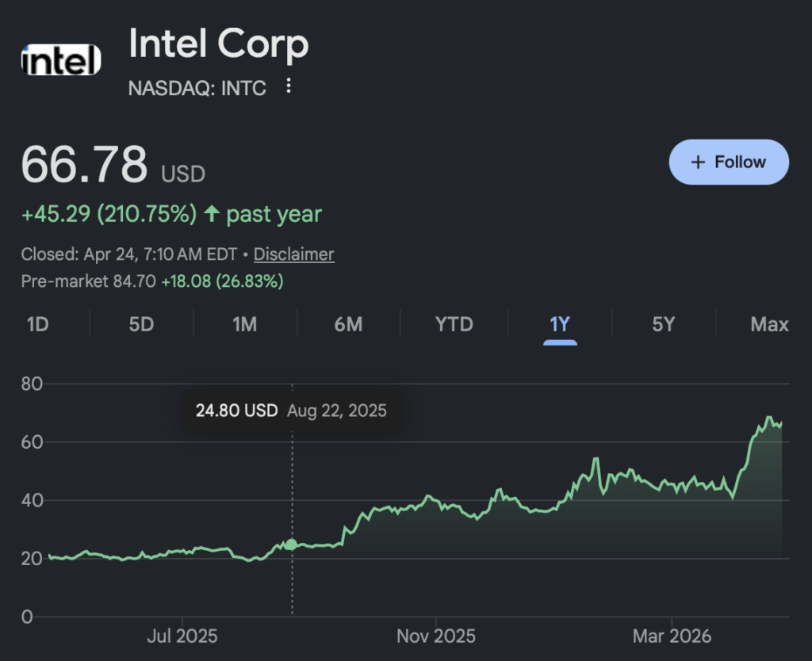Click the Nov 2025 axis label

435,636
